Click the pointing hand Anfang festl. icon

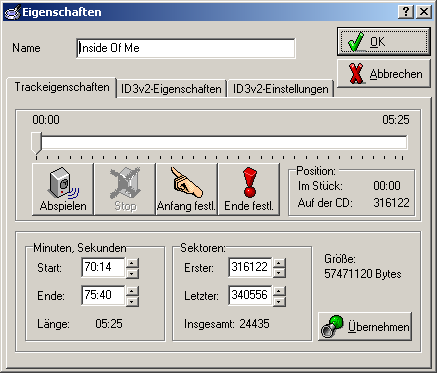pos(187,189)
